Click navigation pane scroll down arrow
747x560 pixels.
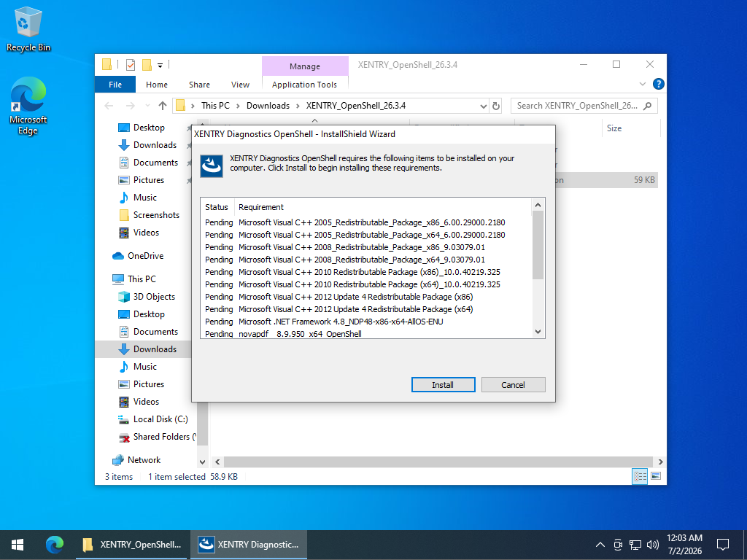pos(202,462)
